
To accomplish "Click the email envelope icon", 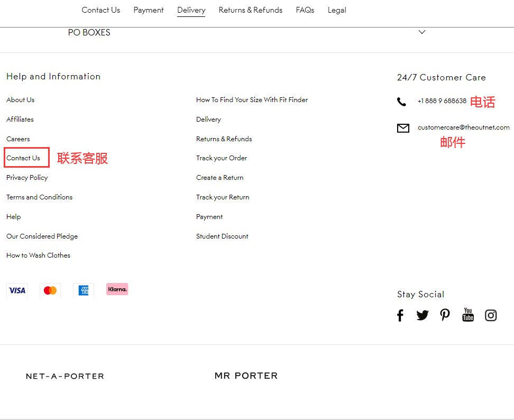I will click(x=403, y=127).
